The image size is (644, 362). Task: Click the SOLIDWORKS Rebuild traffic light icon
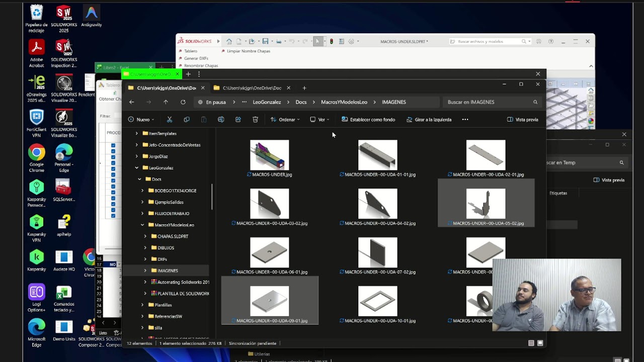click(x=331, y=41)
